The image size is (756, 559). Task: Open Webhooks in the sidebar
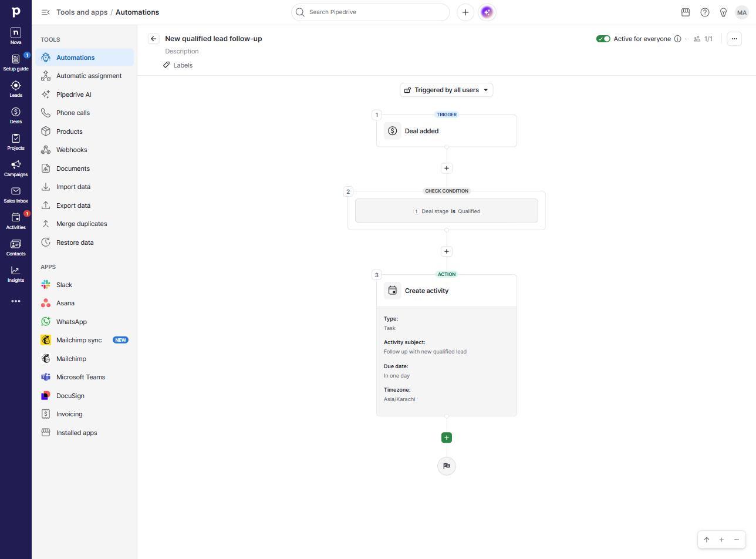click(x=85, y=150)
